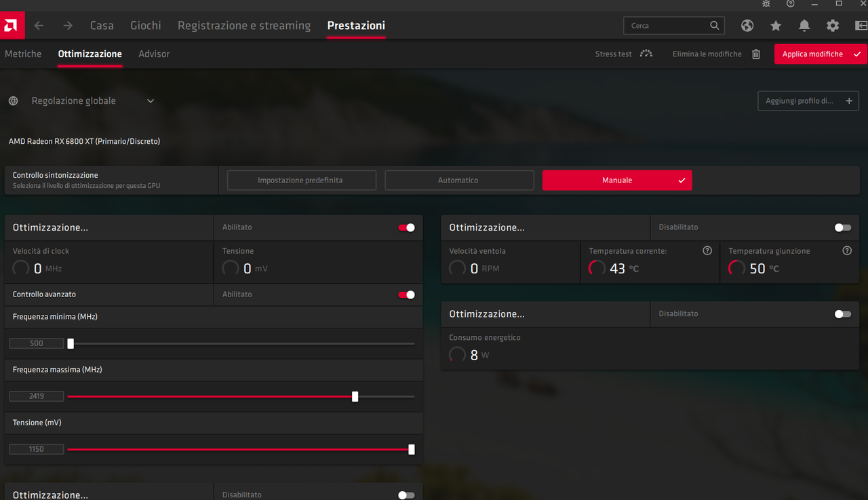This screenshot has height=500, width=868.
Task: Click the help question mark near Temperatura giunzione
Action: (846, 250)
